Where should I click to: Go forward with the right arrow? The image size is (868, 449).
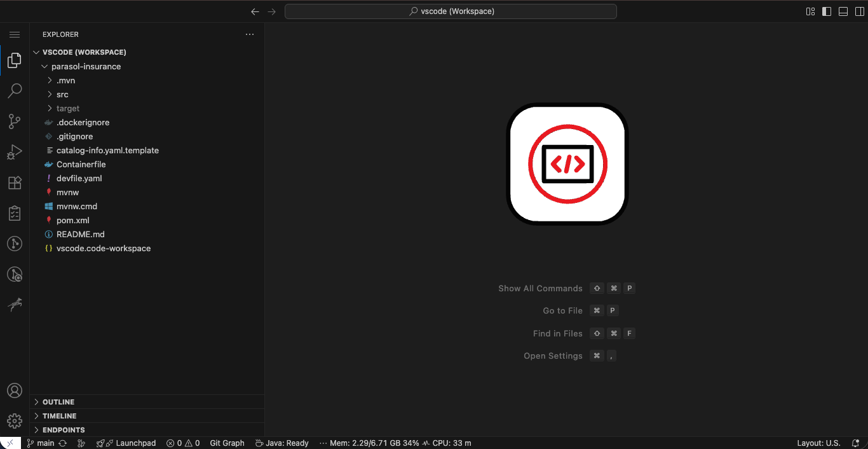272,11
